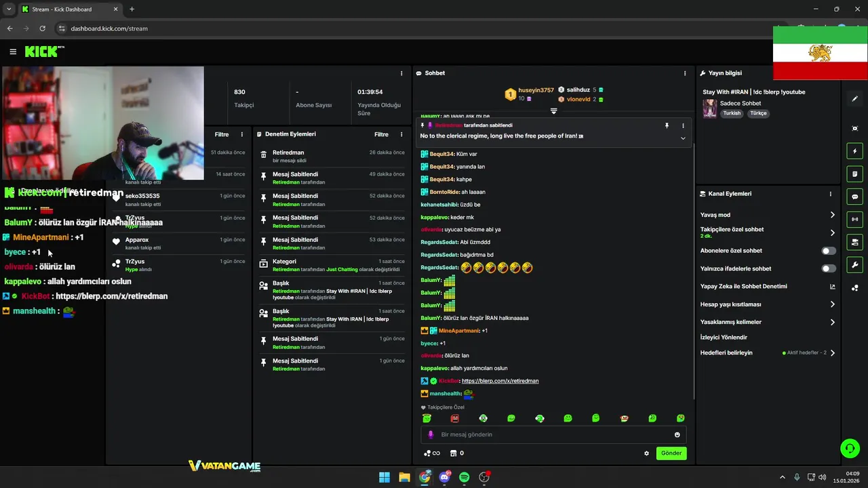Click the Turkish tag in stream info
Image resolution: width=868 pixels, height=488 pixels.
pos(732,113)
